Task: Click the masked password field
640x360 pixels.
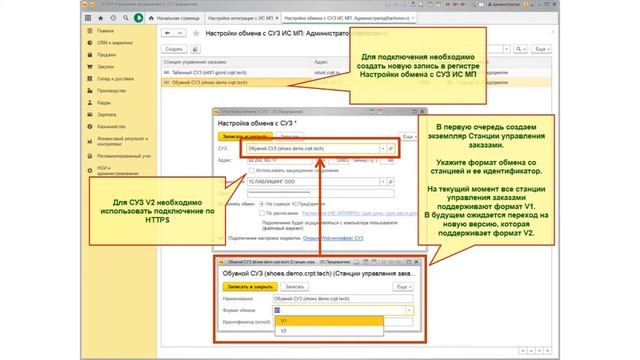Action: pyautogui.click(x=321, y=193)
